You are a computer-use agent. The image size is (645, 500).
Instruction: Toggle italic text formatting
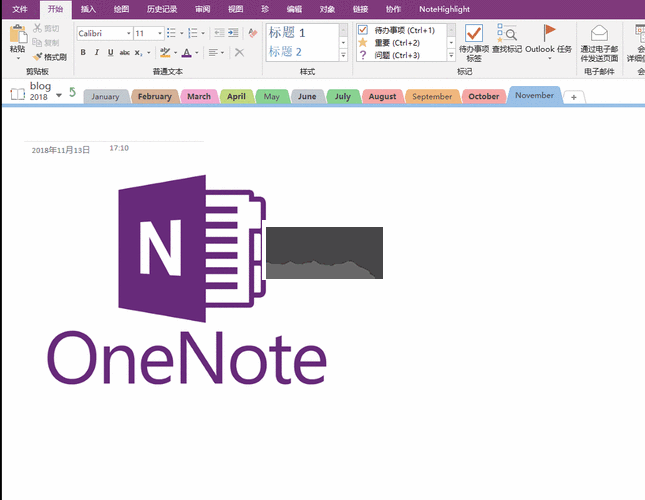click(x=95, y=52)
